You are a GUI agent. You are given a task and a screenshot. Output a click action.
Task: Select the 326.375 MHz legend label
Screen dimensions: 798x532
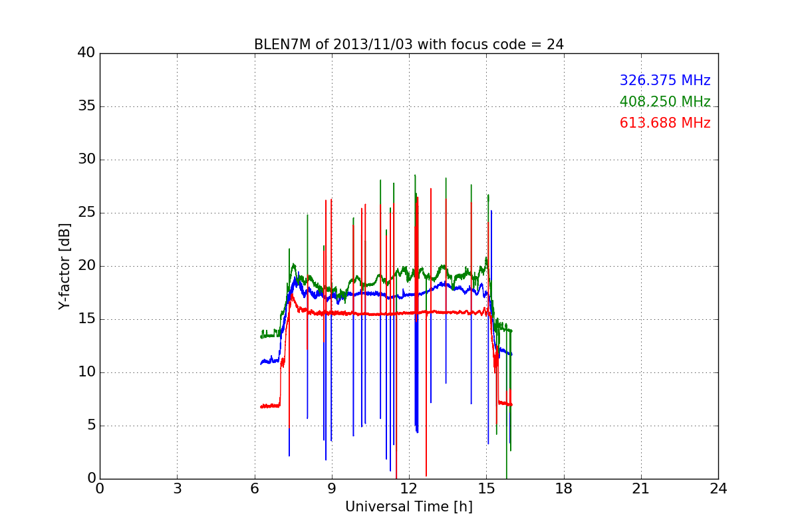coord(665,80)
